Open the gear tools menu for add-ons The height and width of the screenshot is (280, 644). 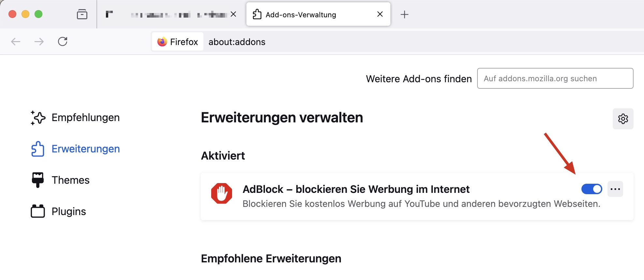pos(623,119)
